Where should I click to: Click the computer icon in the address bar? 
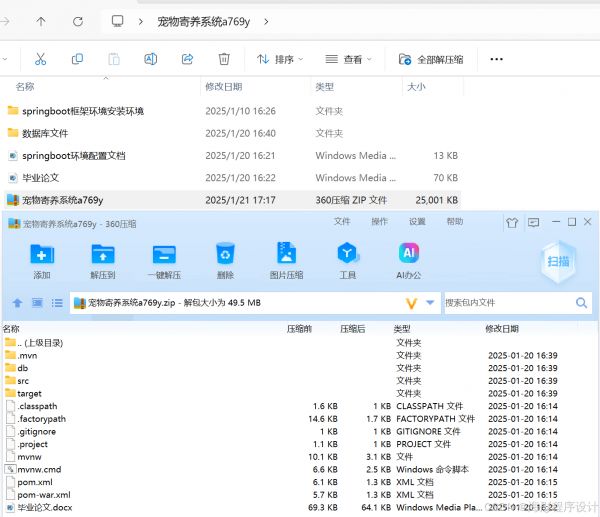pyautogui.click(x=117, y=21)
